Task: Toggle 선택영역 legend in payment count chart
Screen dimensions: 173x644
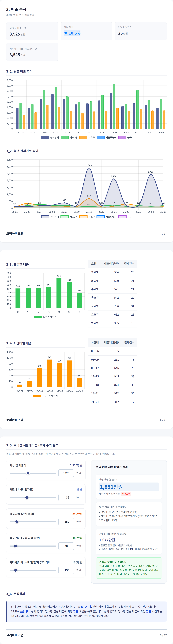Action: click(50, 217)
